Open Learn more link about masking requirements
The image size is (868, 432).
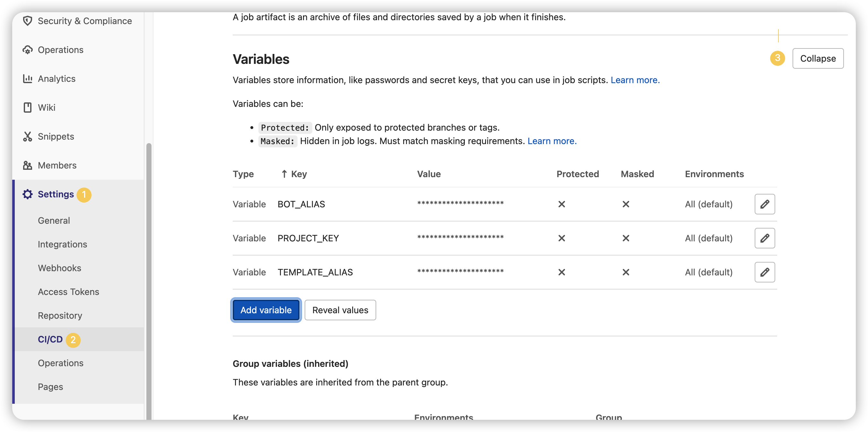pyautogui.click(x=552, y=141)
